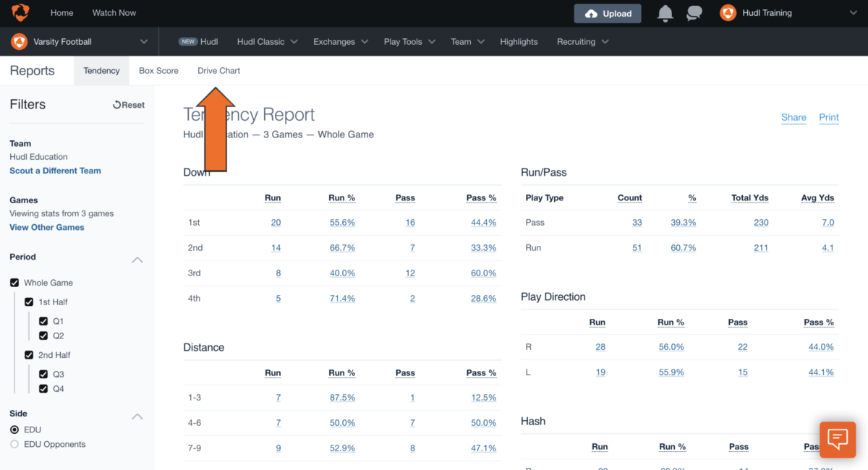Open the notifications bell
Viewport: 868px width, 470px height.
coord(665,13)
